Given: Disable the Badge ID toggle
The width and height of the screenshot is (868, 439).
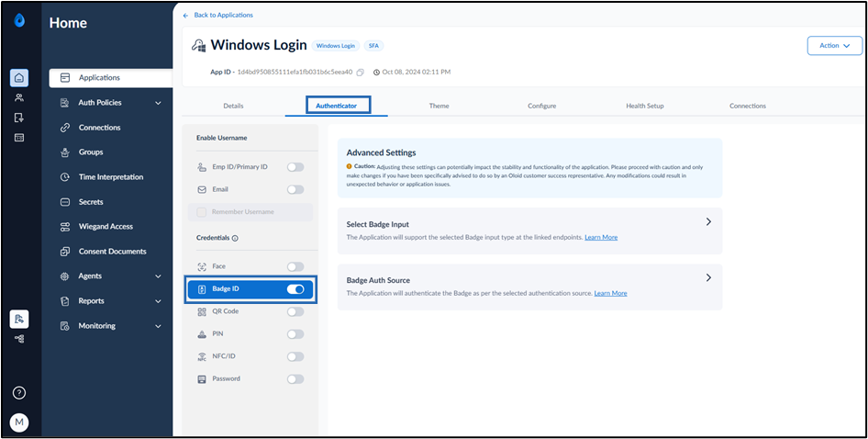Looking at the screenshot, I should (295, 289).
